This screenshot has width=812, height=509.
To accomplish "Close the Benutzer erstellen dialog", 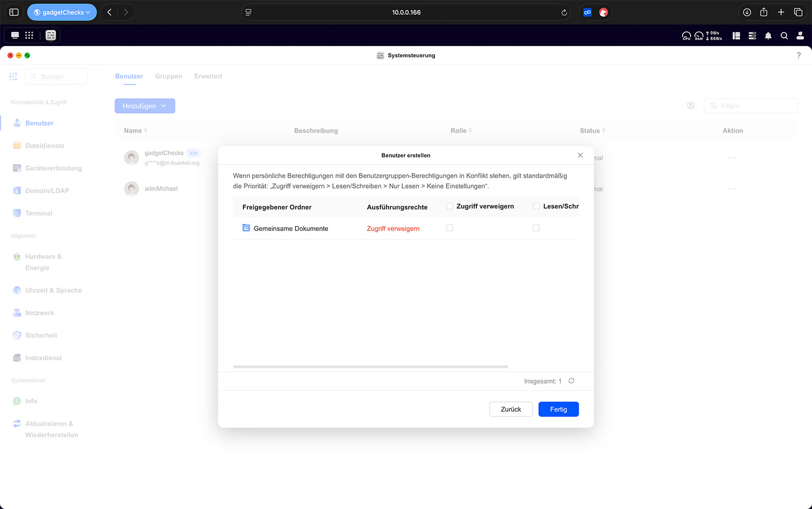I will [580, 155].
